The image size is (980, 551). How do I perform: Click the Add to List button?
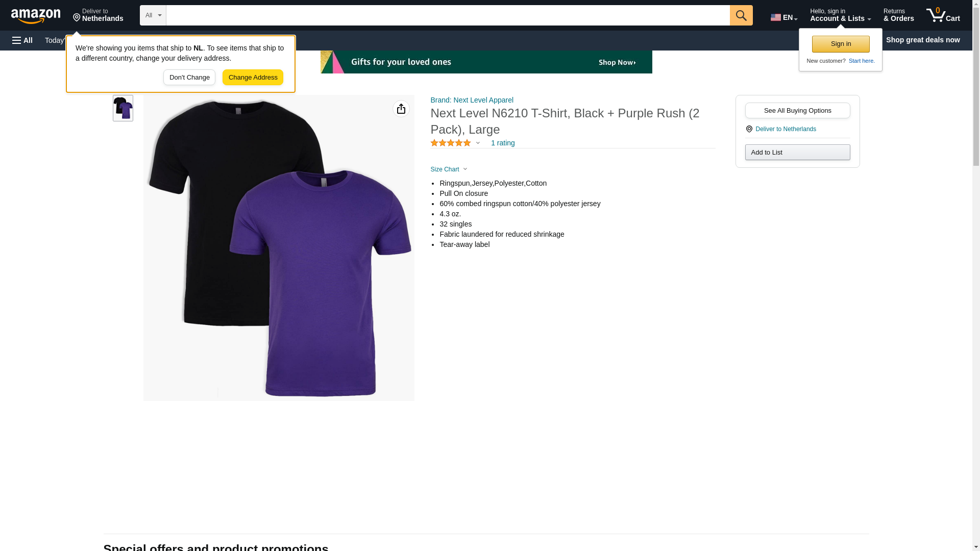(x=797, y=153)
